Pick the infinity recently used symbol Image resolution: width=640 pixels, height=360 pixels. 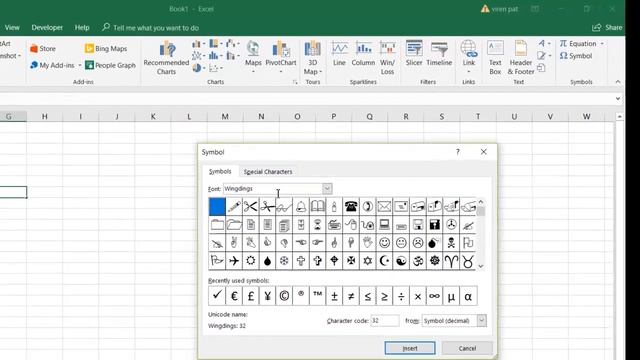click(434, 296)
